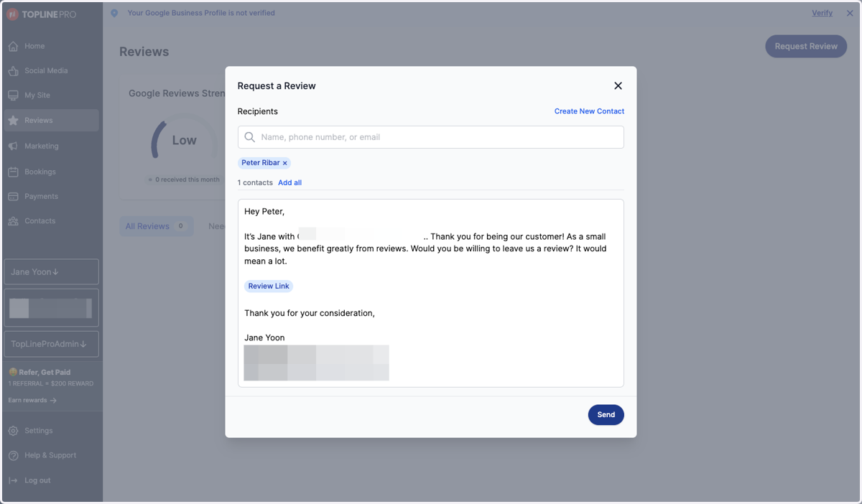
Task: Send the review request
Action: [x=606, y=414]
